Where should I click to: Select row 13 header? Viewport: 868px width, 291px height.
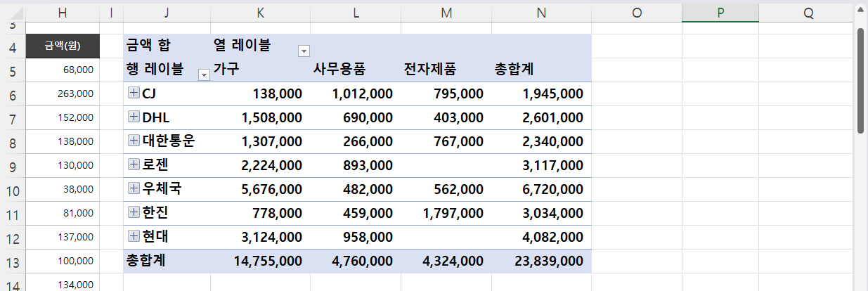[x=12, y=262]
